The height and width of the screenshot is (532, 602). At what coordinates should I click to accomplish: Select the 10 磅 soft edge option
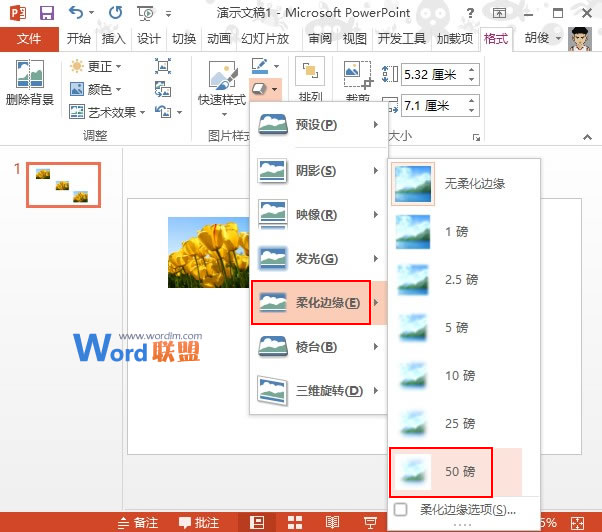[456, 376]
